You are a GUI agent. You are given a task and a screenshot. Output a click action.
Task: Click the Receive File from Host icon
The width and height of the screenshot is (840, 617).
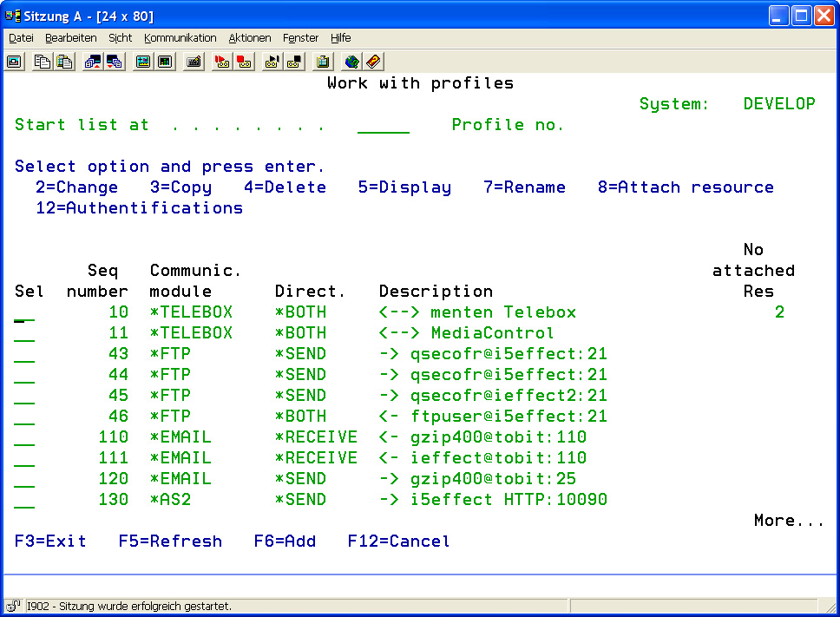pyautogui.click(x=114, y=62)
